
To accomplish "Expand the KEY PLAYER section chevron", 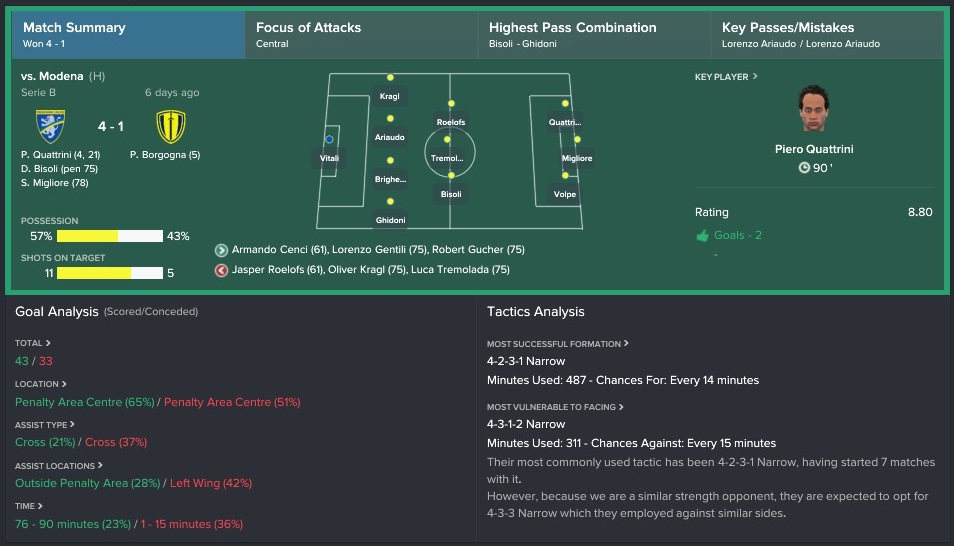I will click(x=755, y=76).
